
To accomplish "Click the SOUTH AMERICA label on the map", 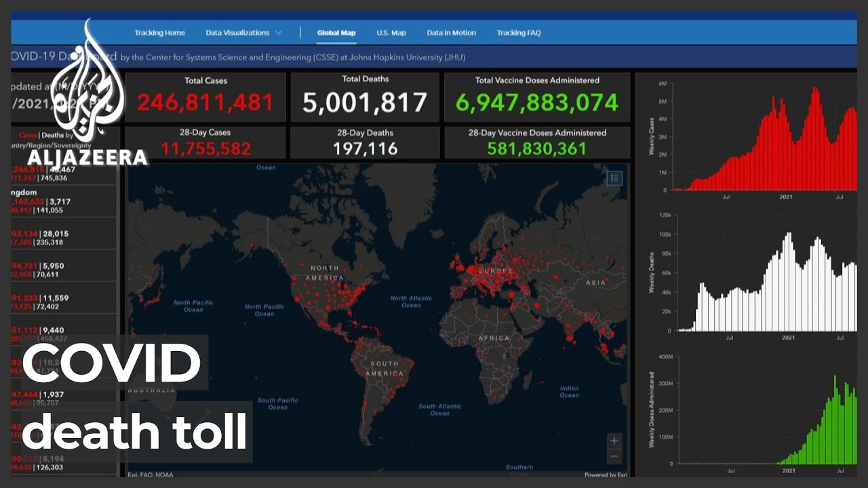I will 384,369.
